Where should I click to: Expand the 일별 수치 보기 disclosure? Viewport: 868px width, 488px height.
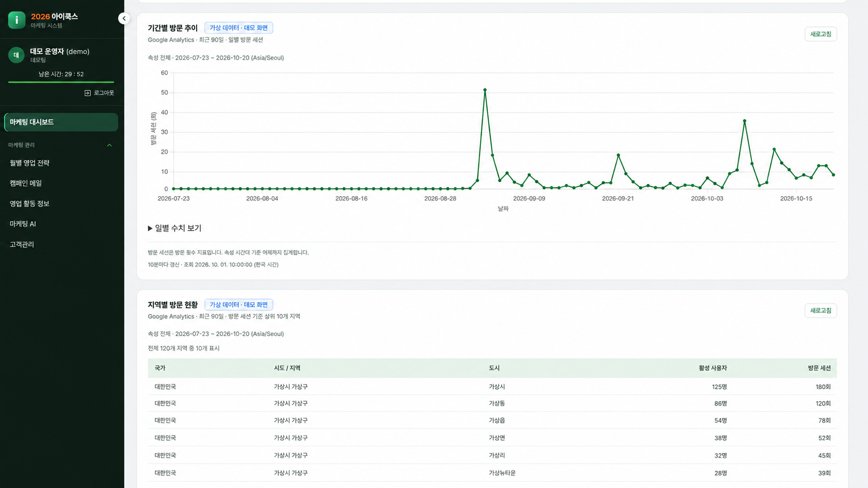pyautogui.click(x=174, y=228)
